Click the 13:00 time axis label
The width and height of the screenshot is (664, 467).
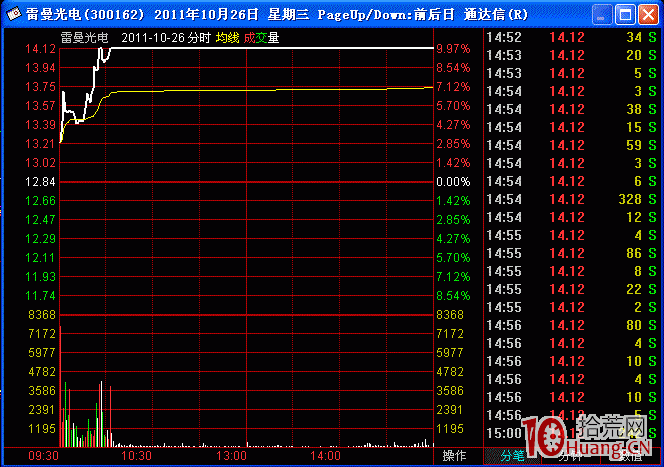click(x=231, y=456)
